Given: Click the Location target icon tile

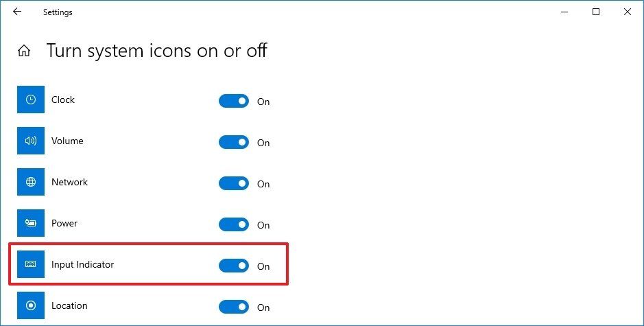Looking at the screenshot, I should point(31,305).
